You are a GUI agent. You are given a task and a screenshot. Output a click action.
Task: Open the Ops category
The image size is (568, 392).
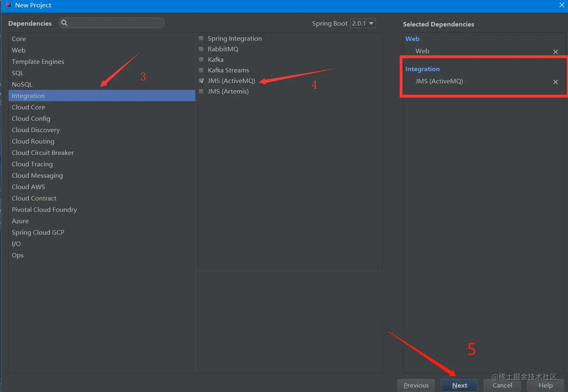point(102,255)
